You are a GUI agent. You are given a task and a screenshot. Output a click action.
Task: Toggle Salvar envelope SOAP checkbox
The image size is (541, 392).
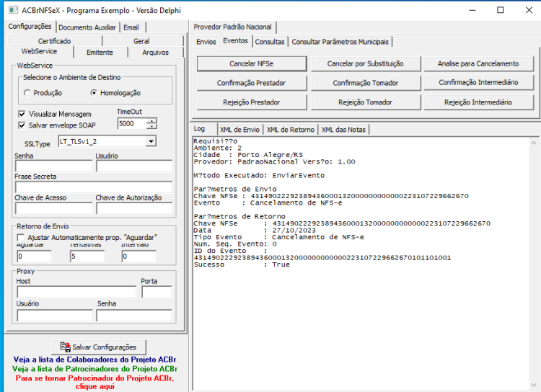pyautogui.click(x=22, y=125)
